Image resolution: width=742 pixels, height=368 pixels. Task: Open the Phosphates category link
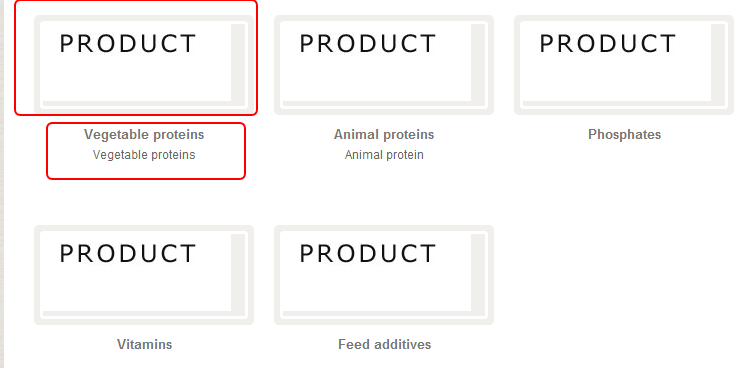coord(624,134)
